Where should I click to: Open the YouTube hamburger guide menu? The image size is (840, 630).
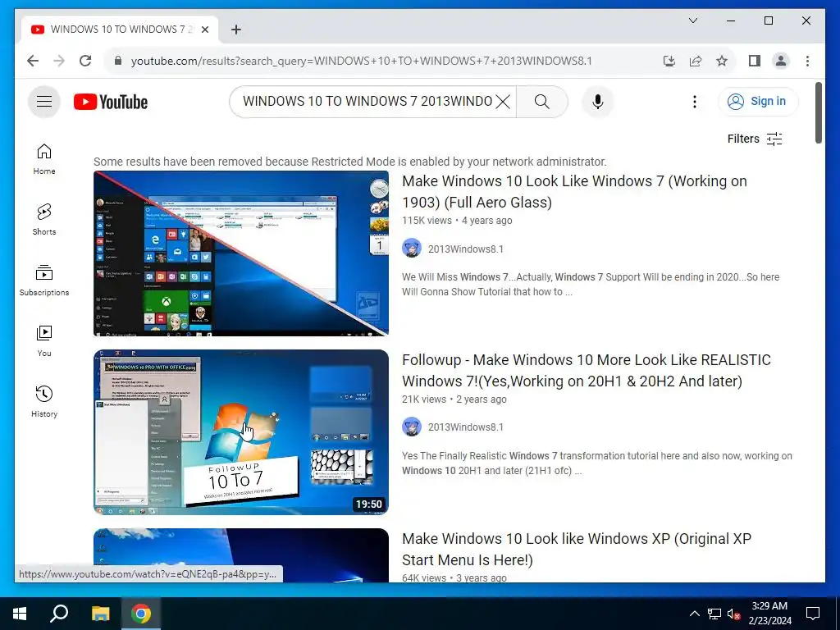[44, 101]
